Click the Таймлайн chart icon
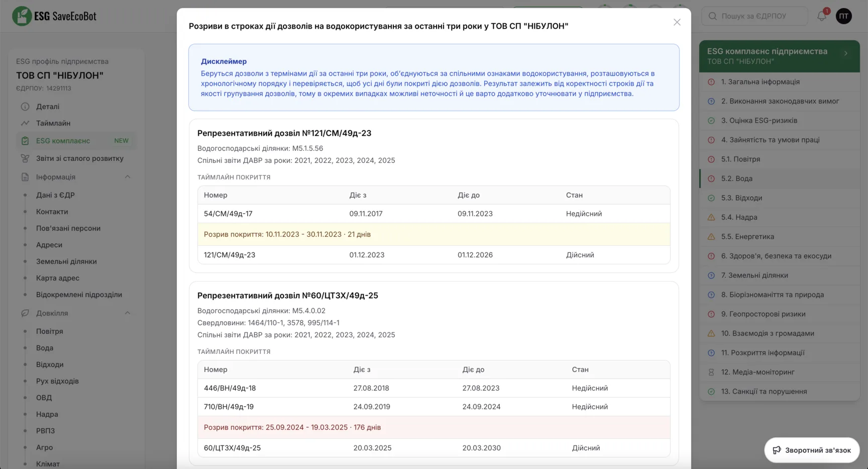 tap(25, 123)
